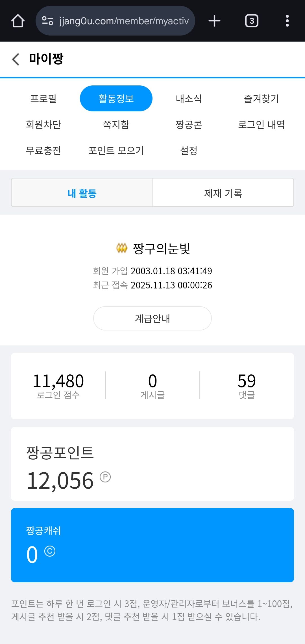Open the 내소식 menu item
Image resolution: width=305 pixels, height=644 pixels.
[189, 99]
